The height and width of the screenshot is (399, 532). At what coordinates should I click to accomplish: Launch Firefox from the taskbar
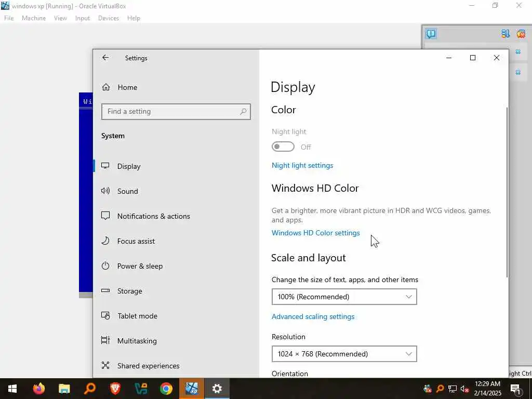(x=38, y=389)
